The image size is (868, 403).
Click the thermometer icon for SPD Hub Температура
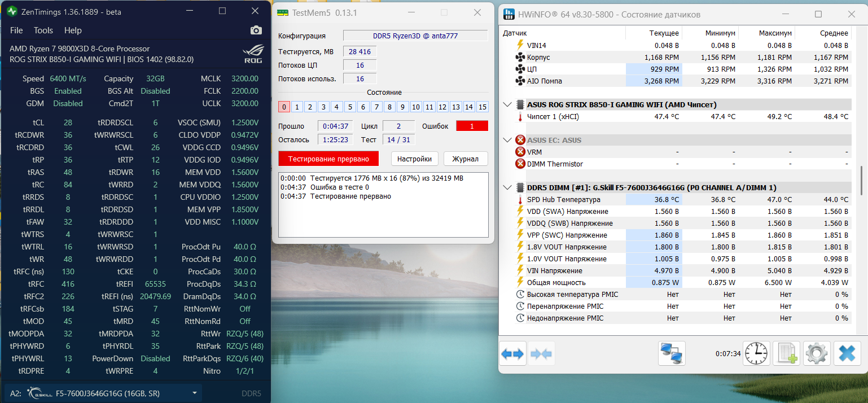(x=520, y=199)
